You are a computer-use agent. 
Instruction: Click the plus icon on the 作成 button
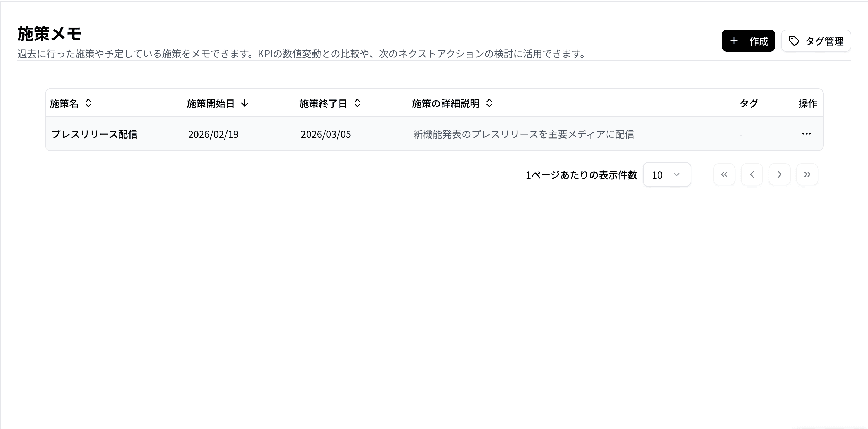coord(734,41)
